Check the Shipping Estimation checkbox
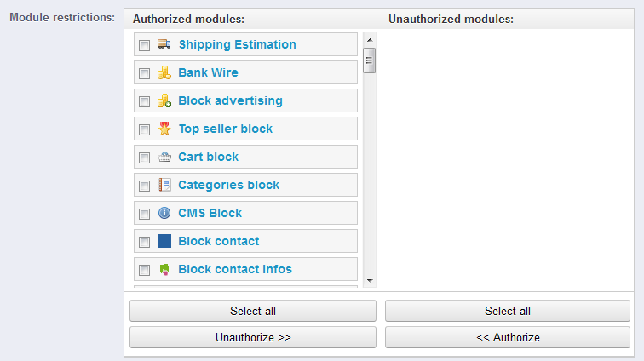Image resolution: width=644 pixels, height=361 pixels. click(x=144, y=45)
